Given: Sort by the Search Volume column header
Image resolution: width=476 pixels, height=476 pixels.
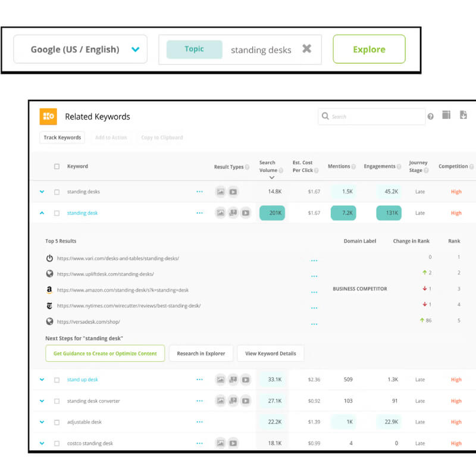Looking at the screenshot, I should click(268, 167).
